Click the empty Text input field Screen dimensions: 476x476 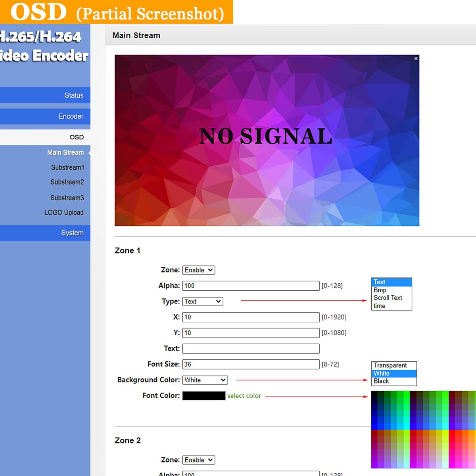click(x=251, y=349)
